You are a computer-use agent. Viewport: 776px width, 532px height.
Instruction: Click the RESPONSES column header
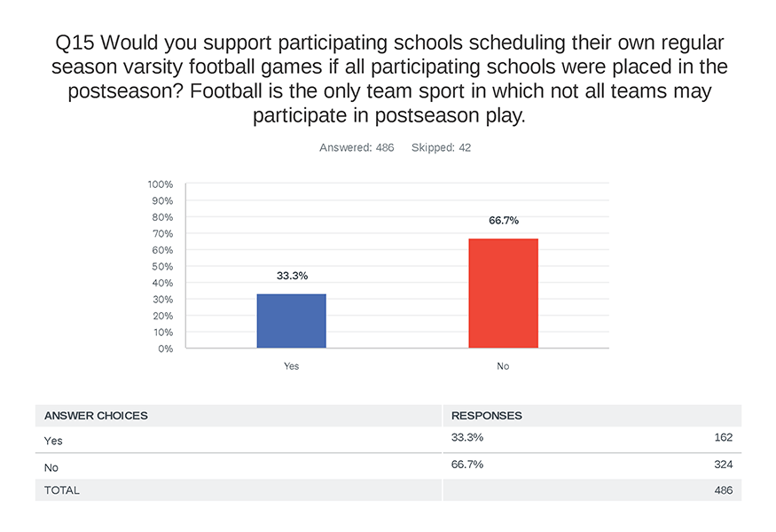pyautogui.click(x=487, y=416)
